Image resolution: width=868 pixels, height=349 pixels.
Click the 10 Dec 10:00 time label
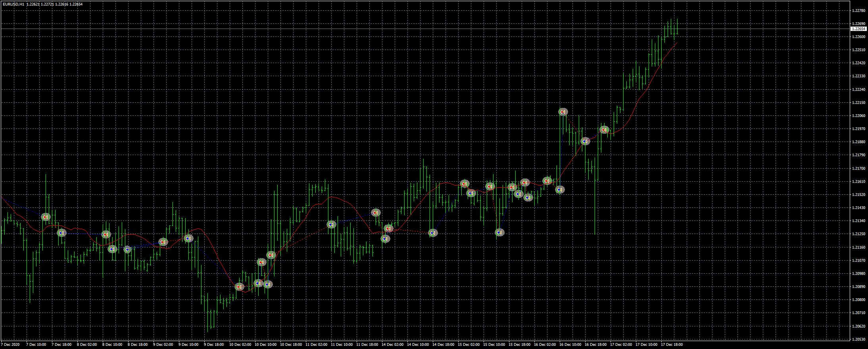tap(266, 345)
